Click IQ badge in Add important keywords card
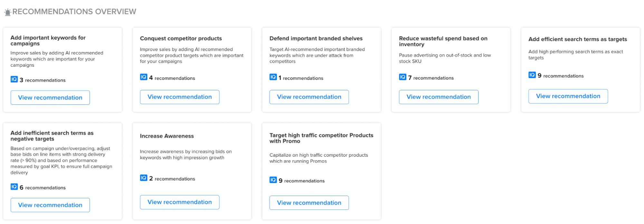 [x=14, y=79]
